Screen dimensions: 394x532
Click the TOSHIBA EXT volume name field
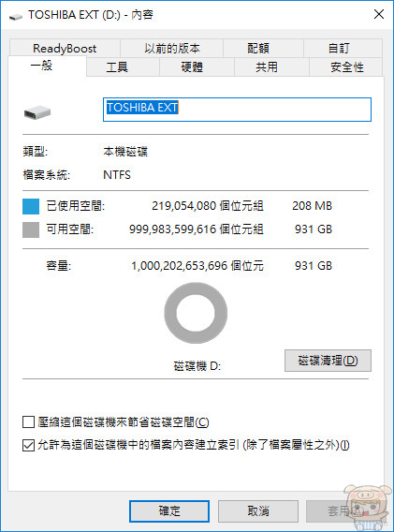coord(237,110)
